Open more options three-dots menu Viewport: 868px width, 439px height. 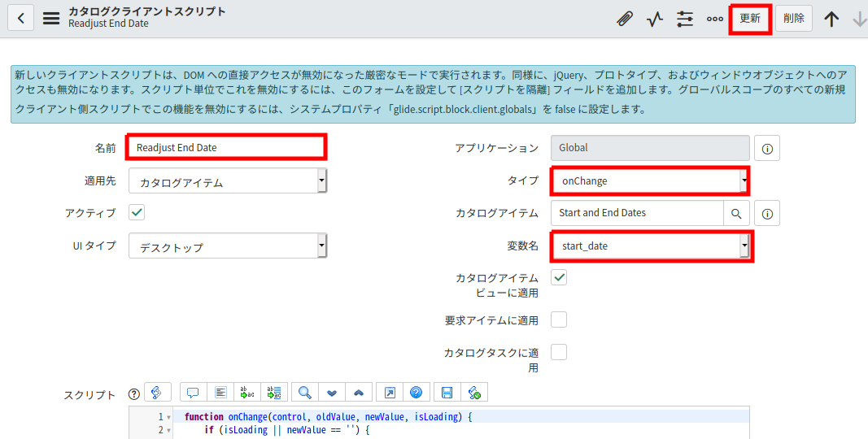point(715,19)
